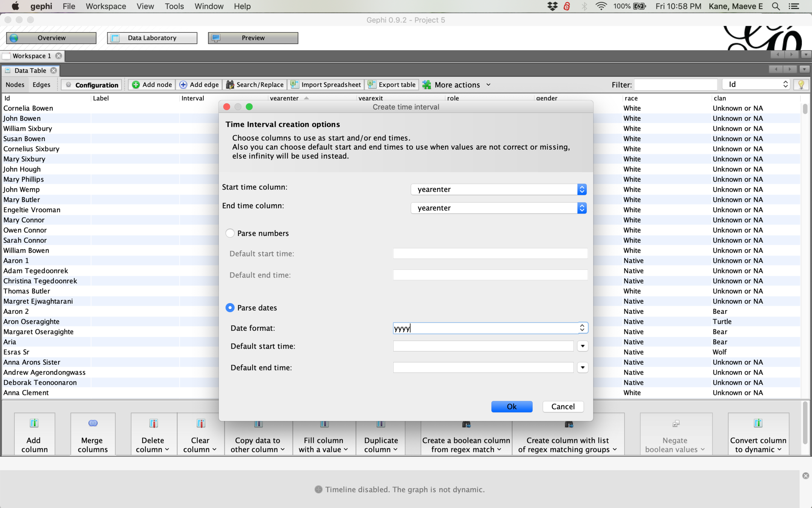Confirm the dialog with the Ok button

pyautogui.click(x=512, y=406)
